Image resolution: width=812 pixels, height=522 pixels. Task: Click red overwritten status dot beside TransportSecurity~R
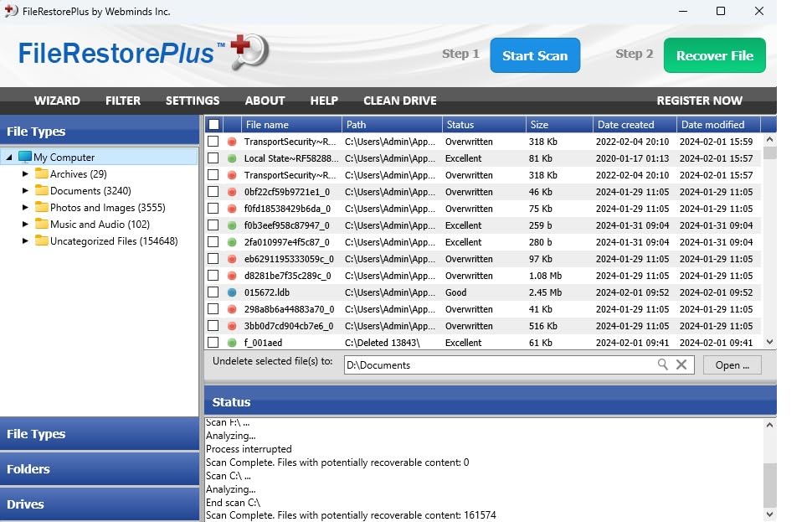231,142
